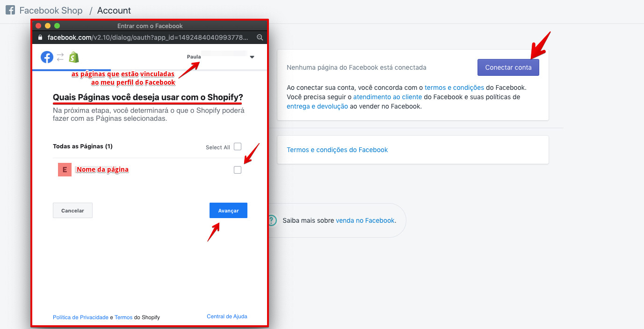This screenshot has width=644, height=329.
Task: Click the help question mark icon
Action: point(272,220)
